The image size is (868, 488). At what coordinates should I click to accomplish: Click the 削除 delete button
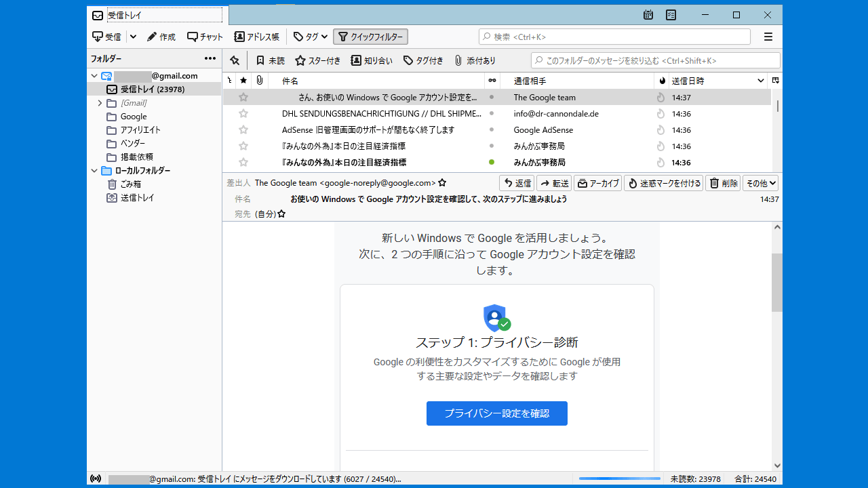723,183
